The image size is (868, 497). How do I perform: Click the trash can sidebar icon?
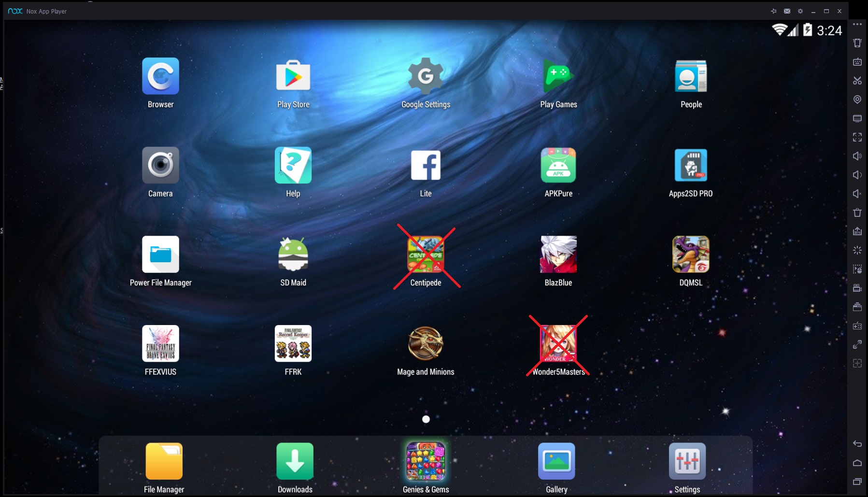(857, 213)
